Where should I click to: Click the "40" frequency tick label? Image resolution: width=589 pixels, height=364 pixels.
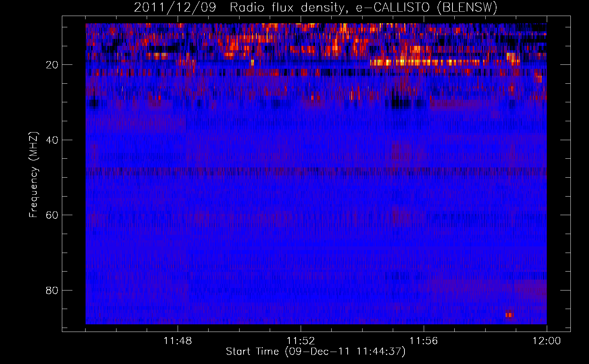[x=52, y=140]
